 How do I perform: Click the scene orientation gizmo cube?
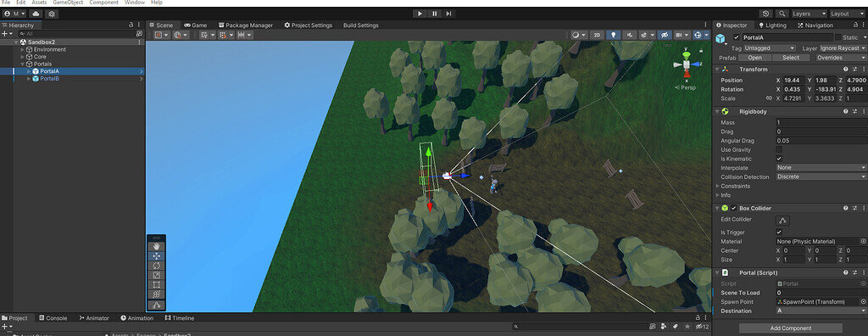click(687, 64)
